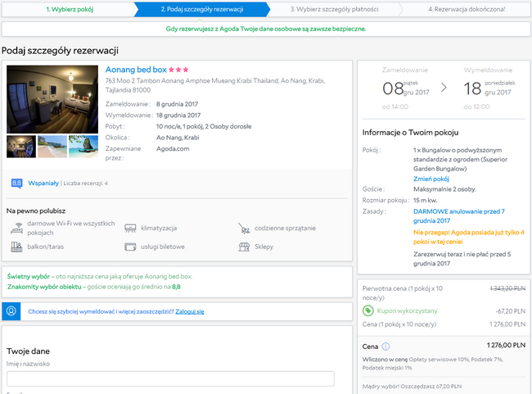Select the longtail boat photo thumbnail
This screenshot has width=532, height=394.
(83, 147)
